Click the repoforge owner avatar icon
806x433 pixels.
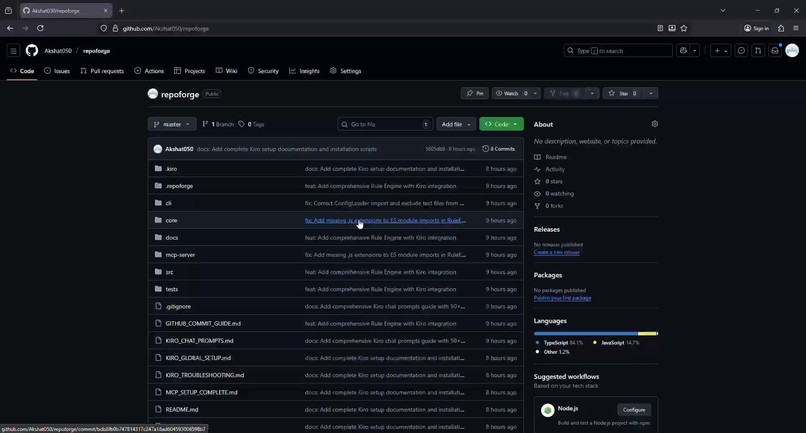(153, 94)
